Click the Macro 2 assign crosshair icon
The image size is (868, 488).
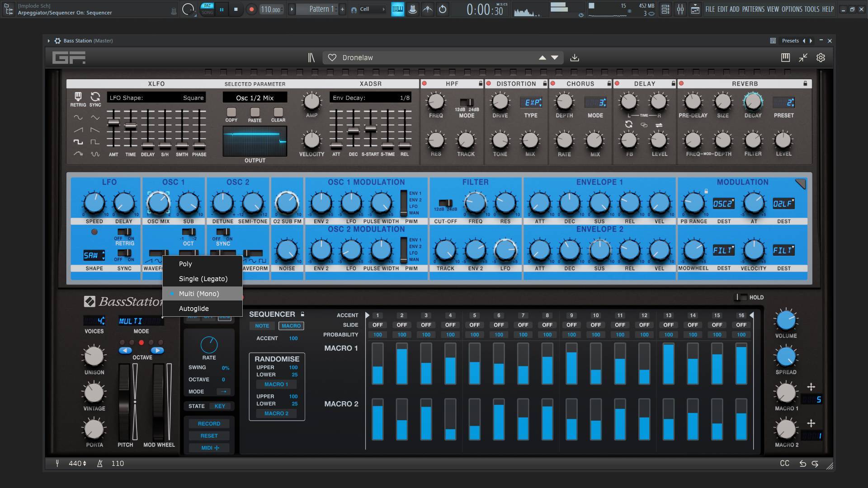pyautogui.click(x=811, y=423)
